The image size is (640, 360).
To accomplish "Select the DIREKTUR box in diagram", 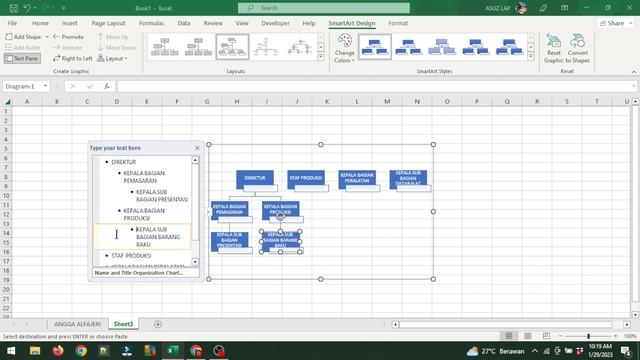I will point(255,179).
